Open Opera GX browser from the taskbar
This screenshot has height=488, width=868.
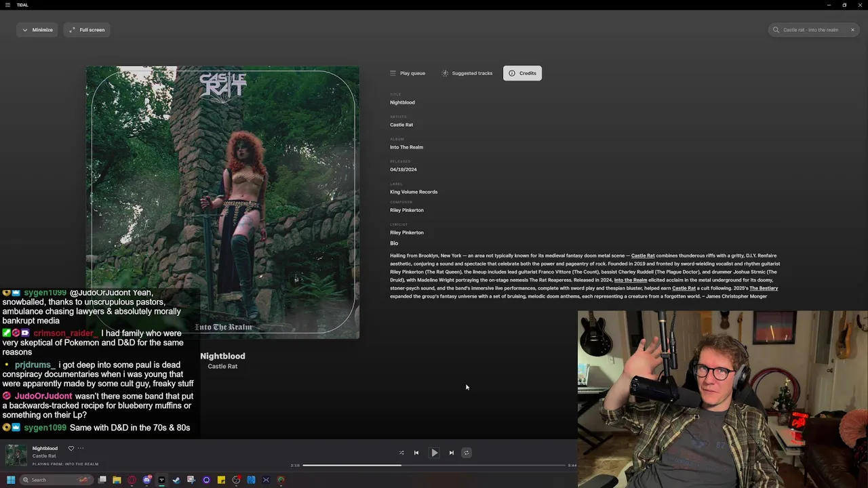132,480
